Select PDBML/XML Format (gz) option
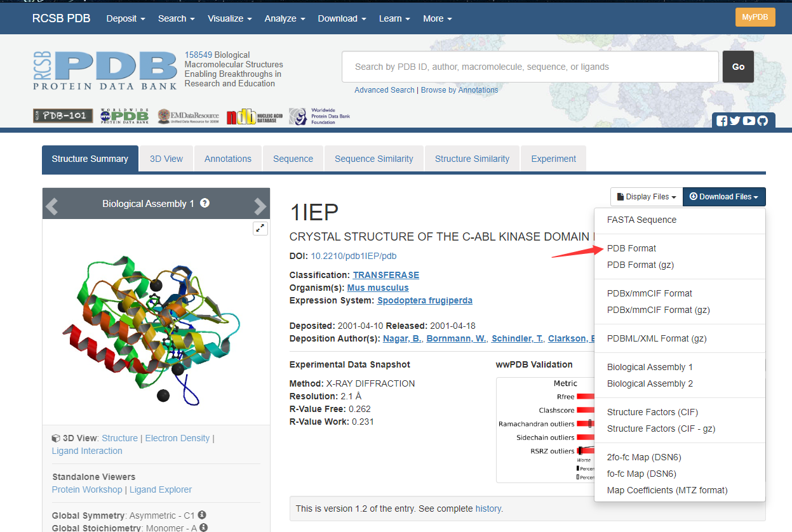 click(680, 338)
